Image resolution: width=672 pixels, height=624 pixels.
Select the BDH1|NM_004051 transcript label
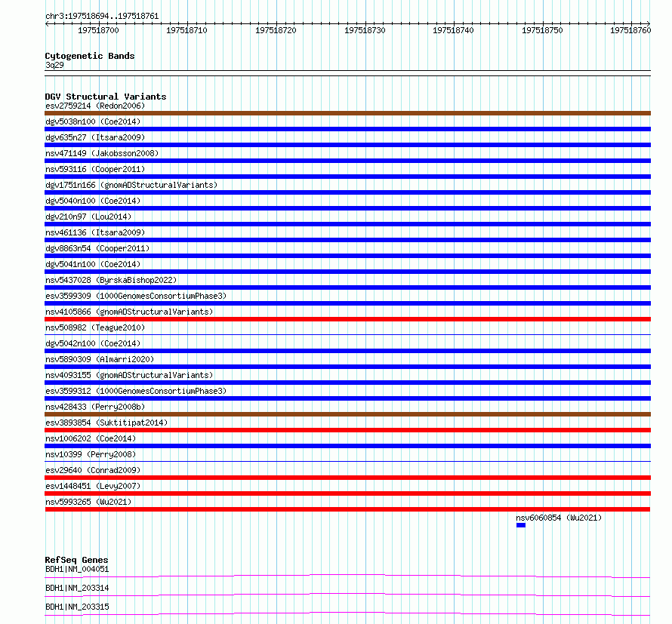(x=77, y=569)
